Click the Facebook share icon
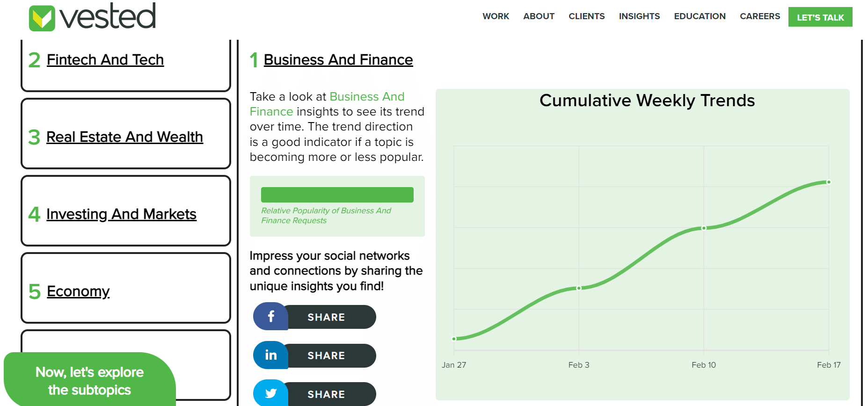 [x=271, y=317]
